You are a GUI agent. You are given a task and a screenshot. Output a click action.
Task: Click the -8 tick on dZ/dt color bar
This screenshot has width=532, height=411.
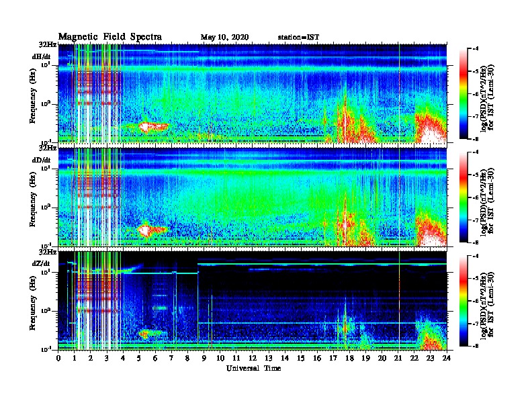(x=476, y=346)
